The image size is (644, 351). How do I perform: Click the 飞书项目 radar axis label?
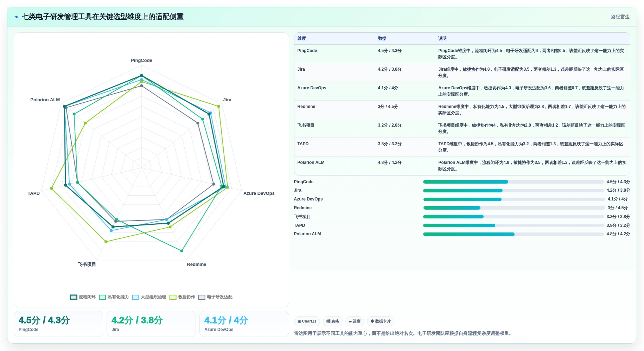click(x=87, y=264)
